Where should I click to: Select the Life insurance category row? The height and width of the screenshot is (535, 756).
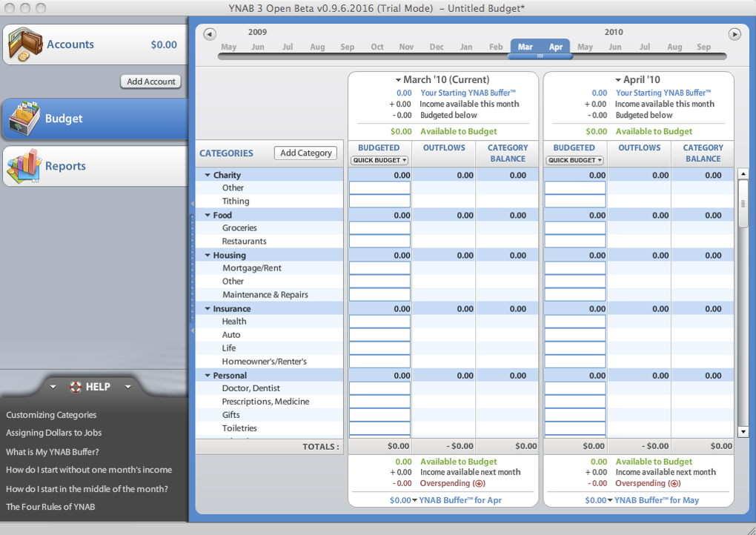270,348
